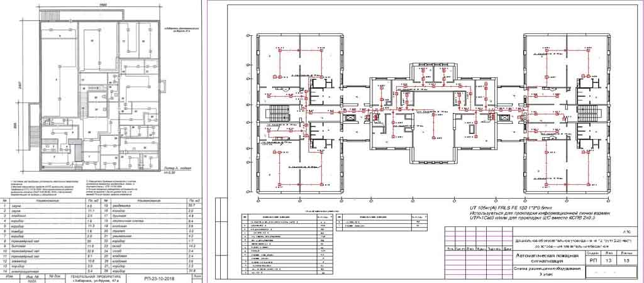Screen dimensions: 644x283
Task: Click the exterior stairs on basement plan
Action: [36, 136]
